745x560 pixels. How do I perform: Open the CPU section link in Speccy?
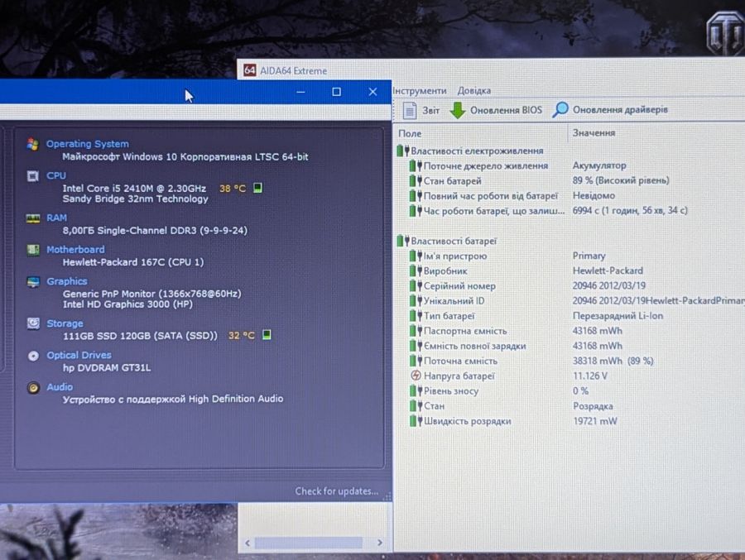56,175
